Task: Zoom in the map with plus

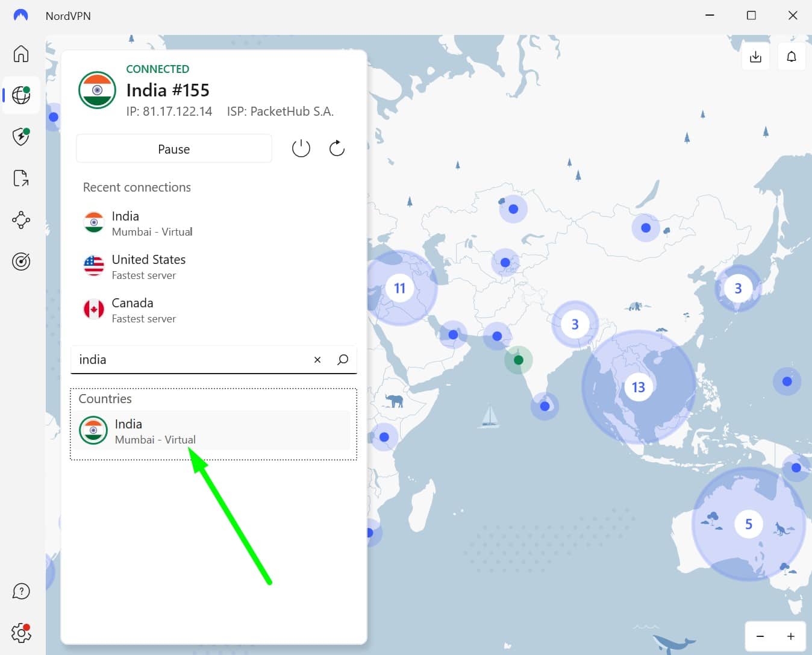Action: pyautogui.click(x=791, y=636)
